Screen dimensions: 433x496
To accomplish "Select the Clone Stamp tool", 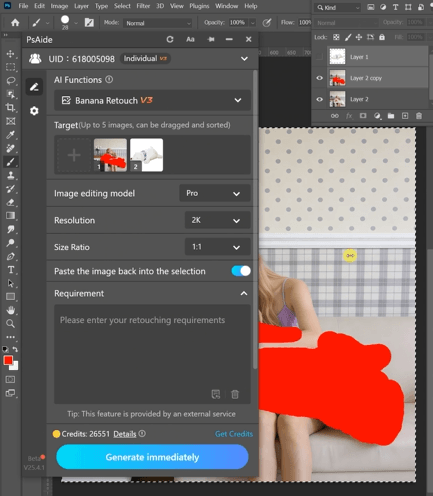I will 10,175.
